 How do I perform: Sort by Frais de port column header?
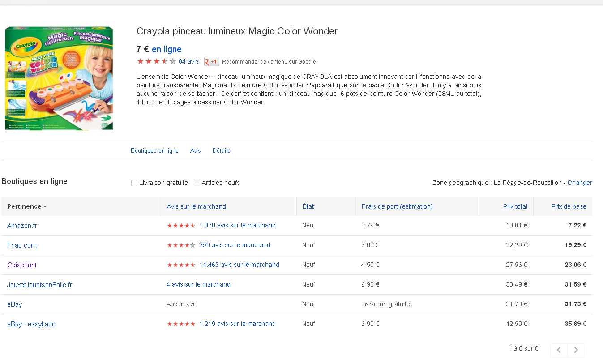pyautogui.click(x=397, y=206)
